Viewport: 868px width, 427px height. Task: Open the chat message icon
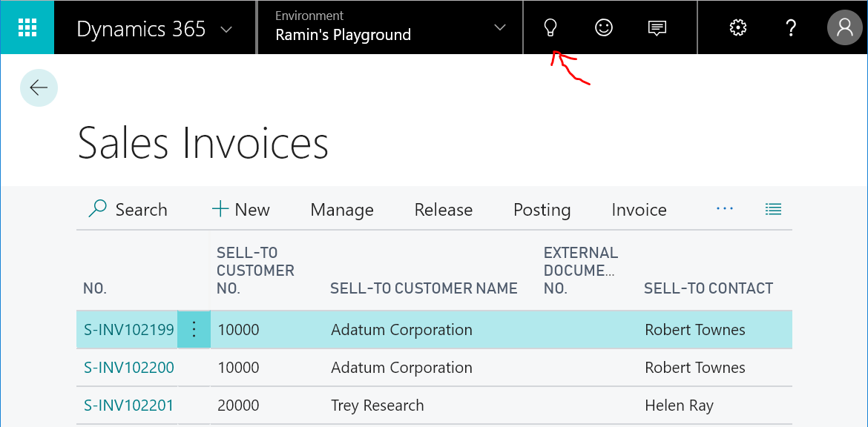point(657,27)
